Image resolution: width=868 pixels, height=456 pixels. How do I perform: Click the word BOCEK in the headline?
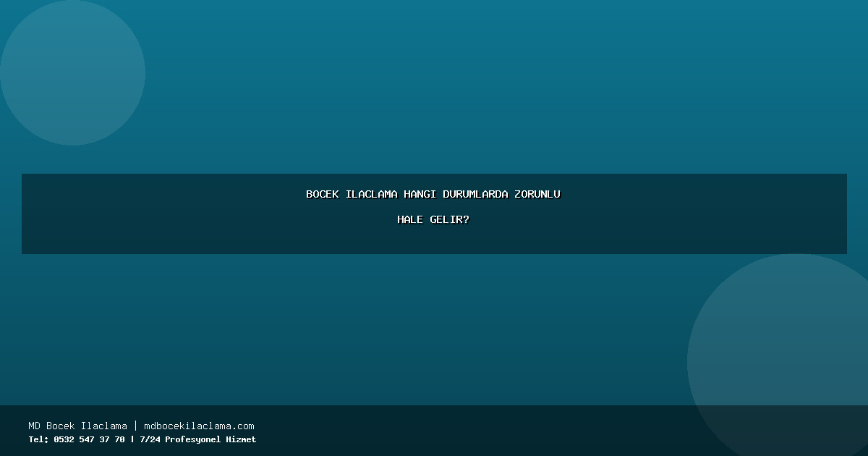[322, 194]
